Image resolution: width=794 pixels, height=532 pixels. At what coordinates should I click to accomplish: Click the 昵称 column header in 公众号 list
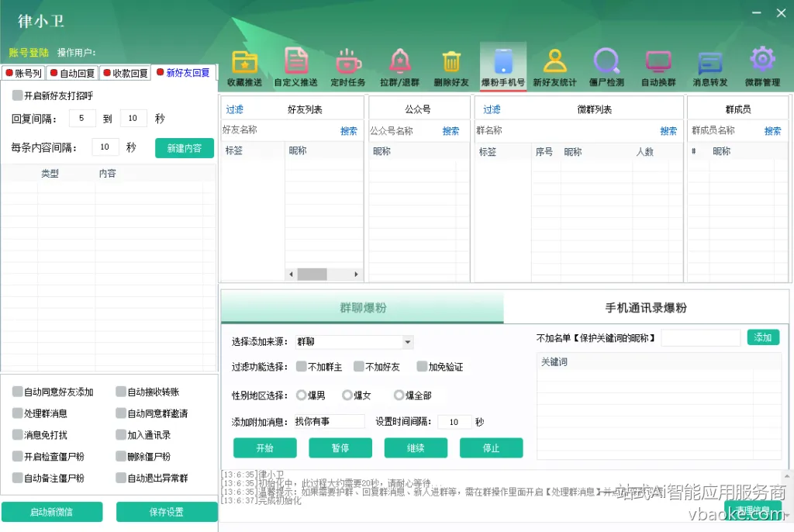(381, 151)
